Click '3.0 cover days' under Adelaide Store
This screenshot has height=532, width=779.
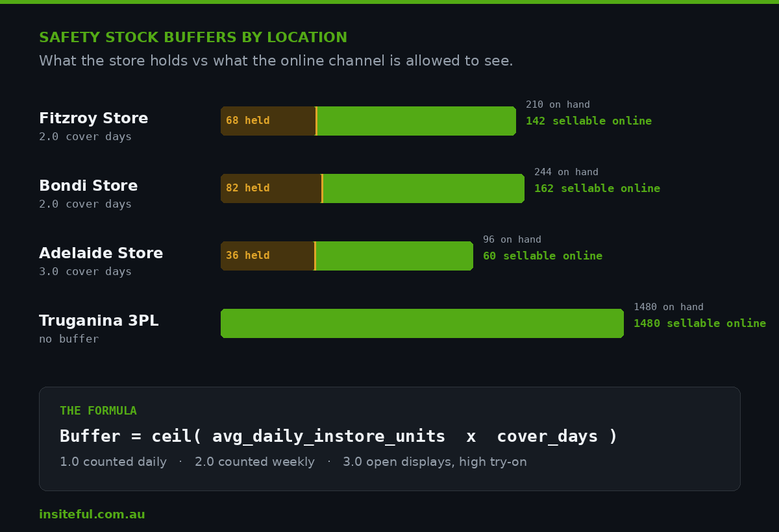coord(85,272)
